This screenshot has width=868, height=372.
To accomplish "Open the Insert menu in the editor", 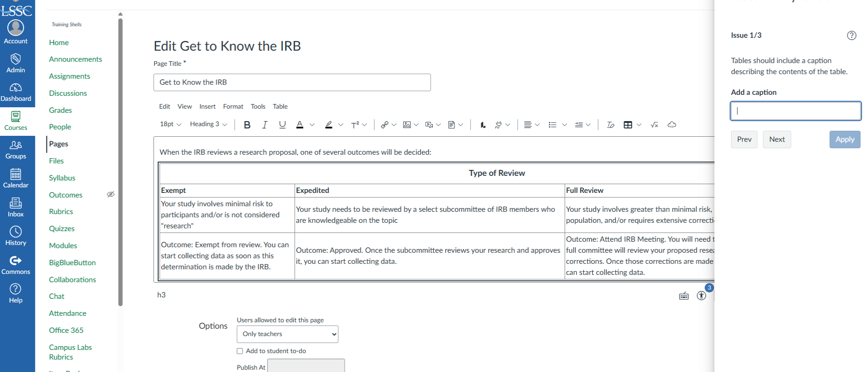I will click(x=207, y=106).
